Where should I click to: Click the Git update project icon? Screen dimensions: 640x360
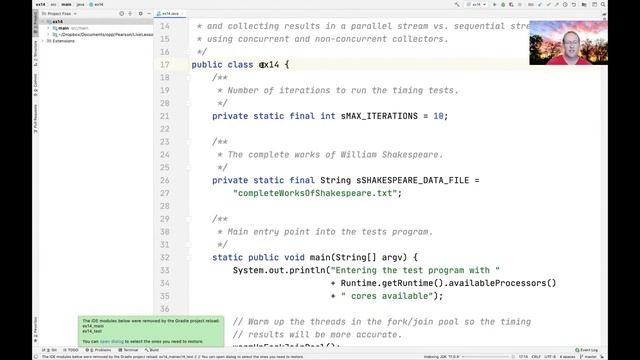pos(540,4)
